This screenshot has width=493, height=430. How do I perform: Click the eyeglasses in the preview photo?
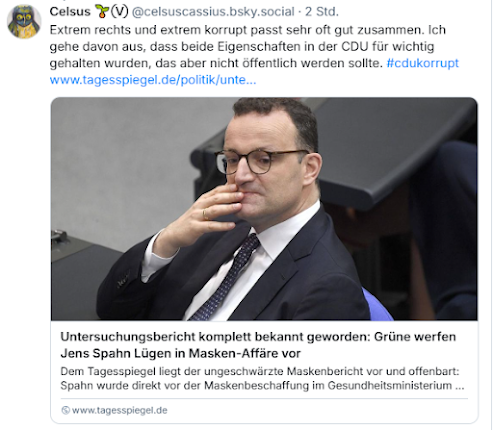pyautogui.click(x=261, y=162)
